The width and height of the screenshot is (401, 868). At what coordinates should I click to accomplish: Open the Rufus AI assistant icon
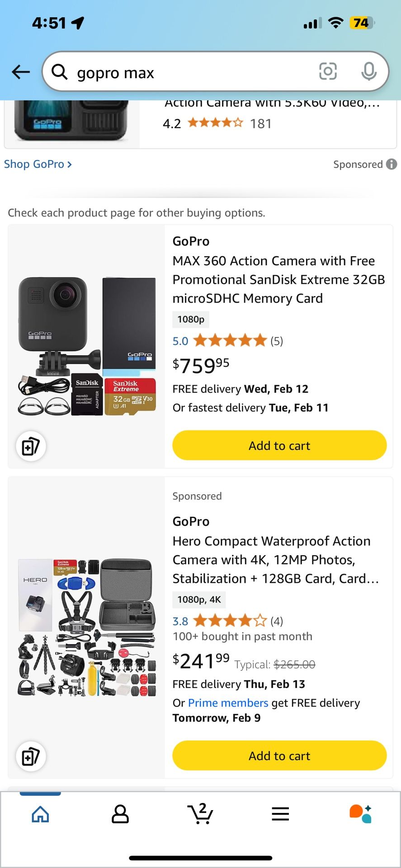pyautogui.click(x=360, y=814)
